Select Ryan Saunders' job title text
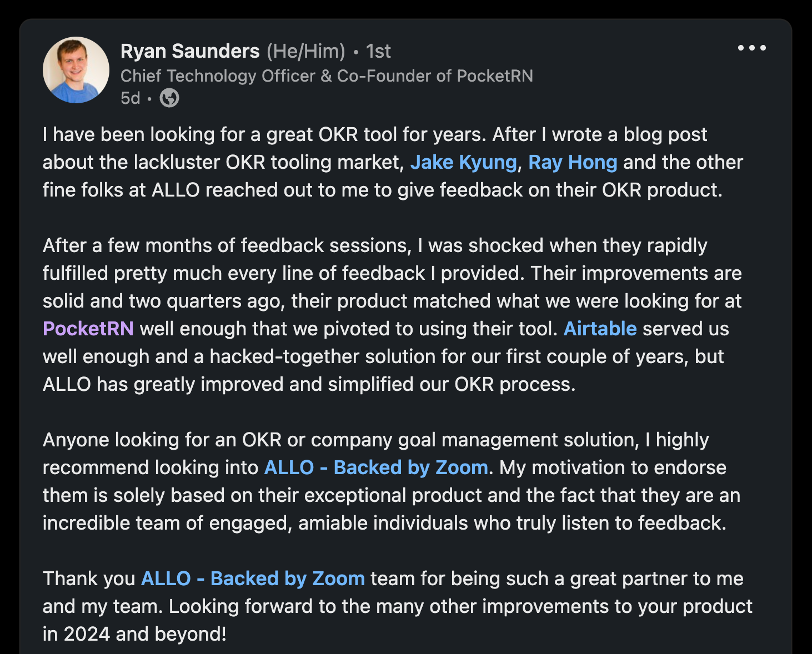This screenshot has width=812, height=654. coord(327,76)
